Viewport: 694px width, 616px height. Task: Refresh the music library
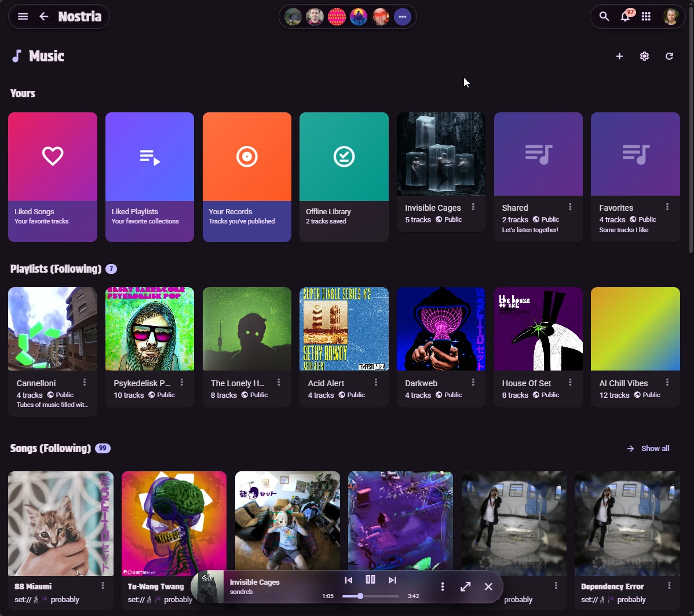pyautogui.click(x=670, y=56)
